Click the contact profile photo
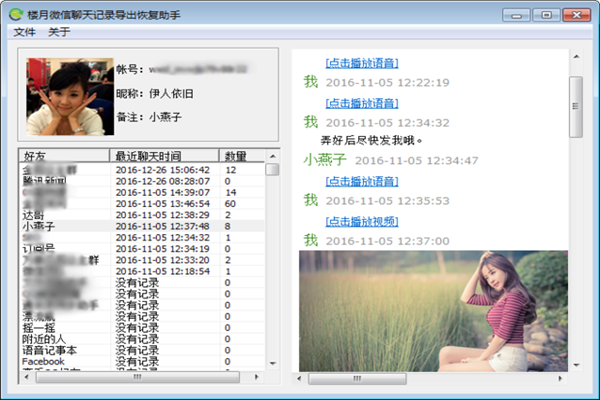The image size is (600, 400). tap(70, 96)
